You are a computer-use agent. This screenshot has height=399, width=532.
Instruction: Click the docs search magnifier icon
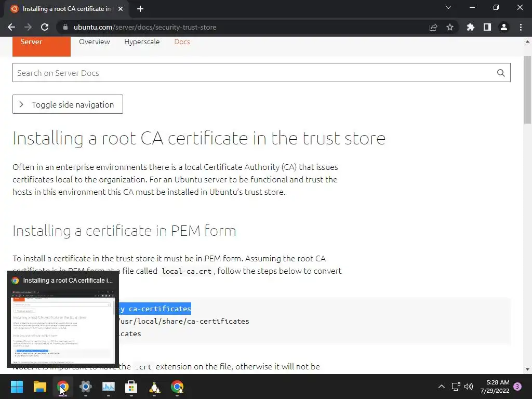501,73
